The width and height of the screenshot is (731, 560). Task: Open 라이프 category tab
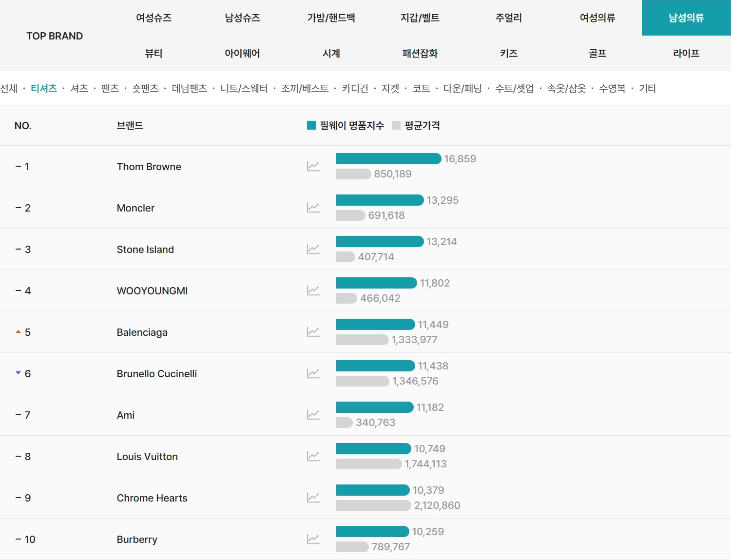686,54
